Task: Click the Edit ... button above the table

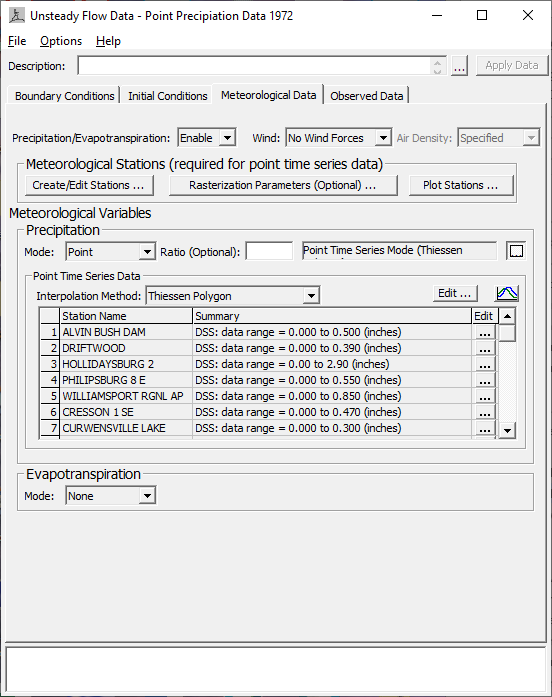Action: point(455,293)
